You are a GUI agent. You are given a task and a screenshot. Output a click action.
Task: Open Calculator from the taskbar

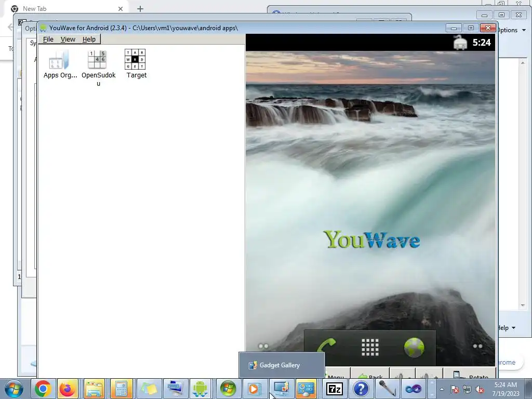(x=122, y=389)
